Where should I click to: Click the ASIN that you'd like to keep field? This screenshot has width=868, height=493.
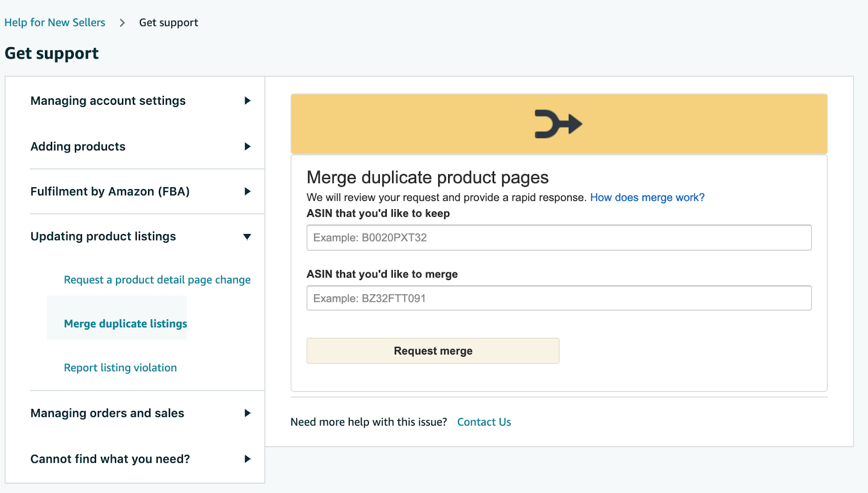pyautogui.click(x=559, y=238)
